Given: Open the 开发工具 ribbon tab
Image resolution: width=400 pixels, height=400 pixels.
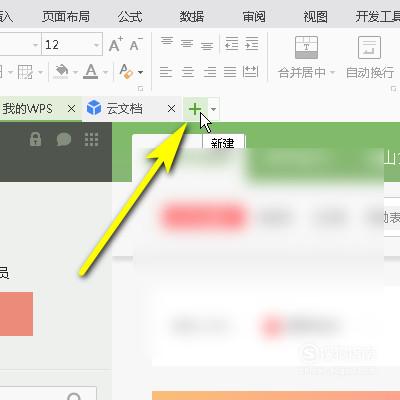Looking at the screenshot, I should click(x=378, y=16).
